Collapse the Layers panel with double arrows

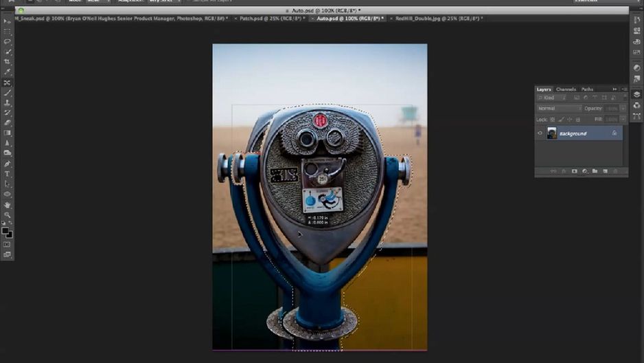coord(615,89)
